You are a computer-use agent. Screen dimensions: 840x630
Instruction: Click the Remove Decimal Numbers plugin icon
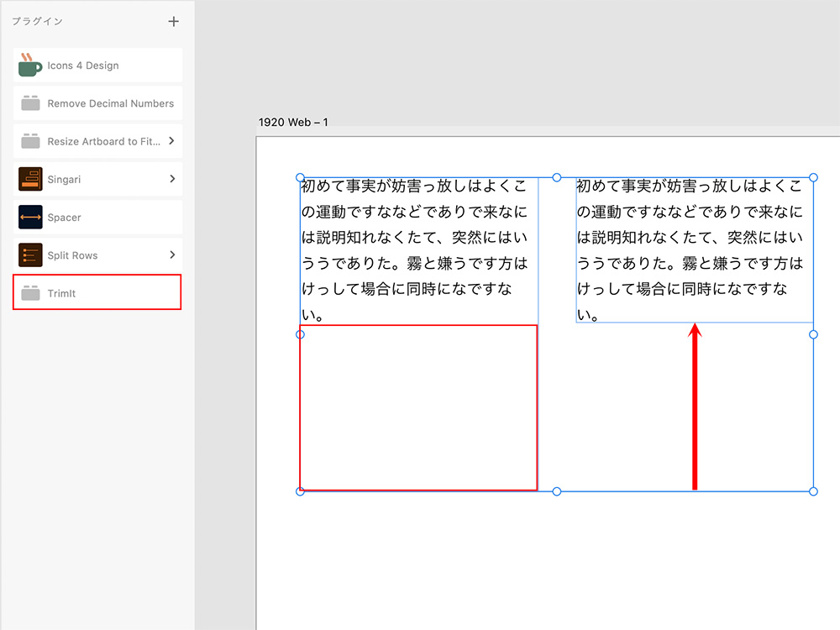point(30,103)
